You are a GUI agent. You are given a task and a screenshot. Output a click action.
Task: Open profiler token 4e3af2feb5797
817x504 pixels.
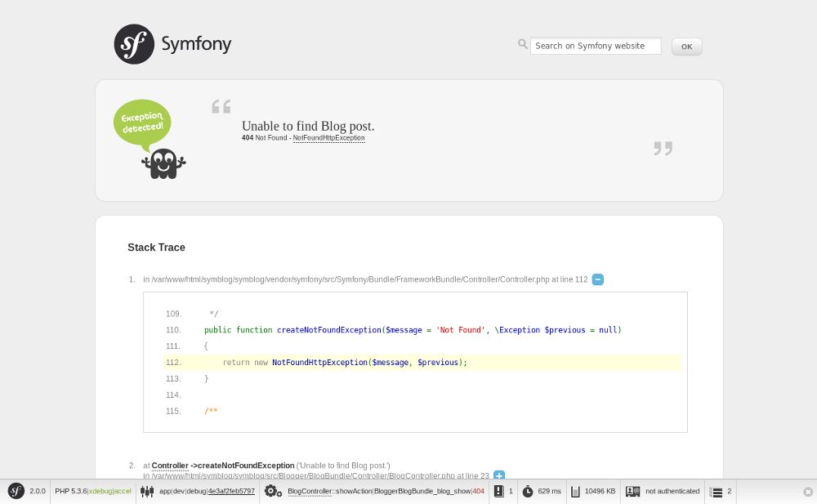(231, 491)
